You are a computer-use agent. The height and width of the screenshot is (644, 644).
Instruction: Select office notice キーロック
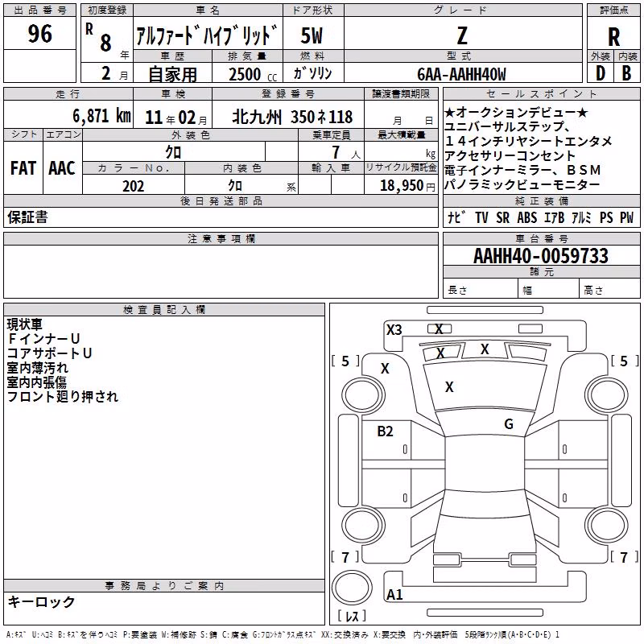point(42,602)
